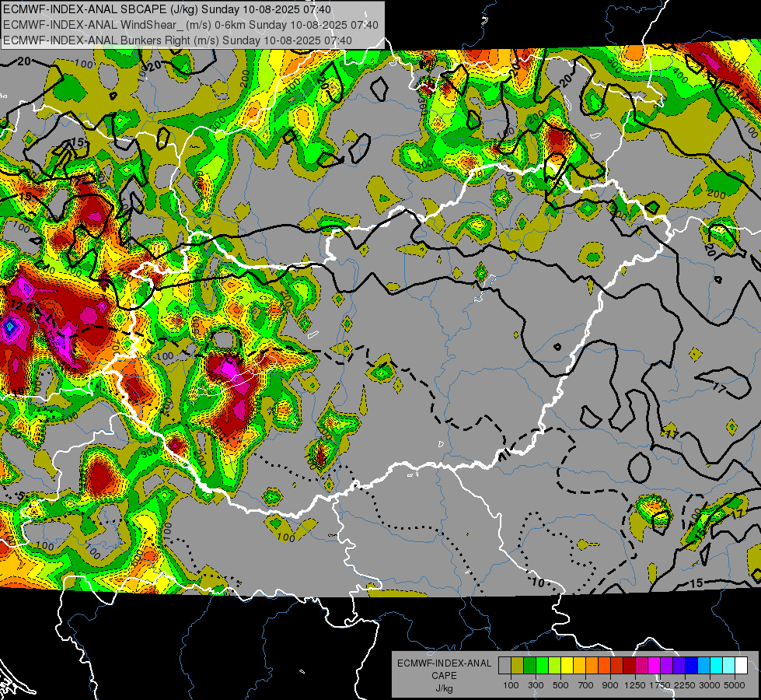Select the gray swatch in CAPE legend

pos(504,666)
